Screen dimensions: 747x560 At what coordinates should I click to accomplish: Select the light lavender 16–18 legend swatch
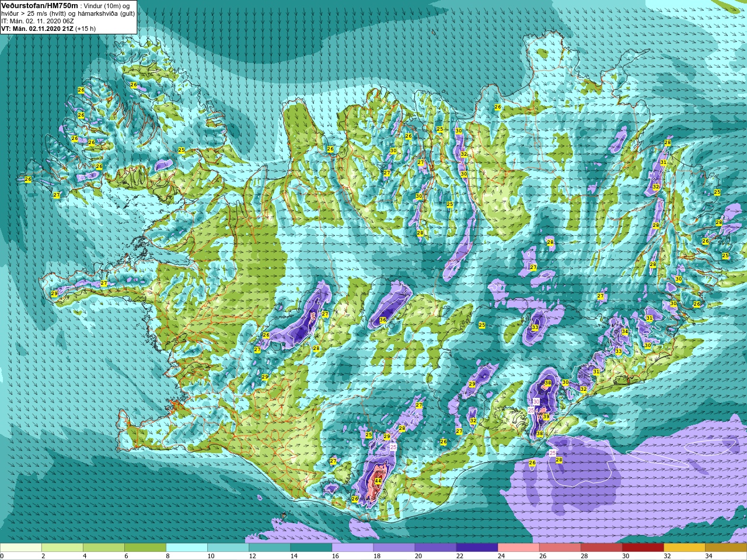(352, 548)
